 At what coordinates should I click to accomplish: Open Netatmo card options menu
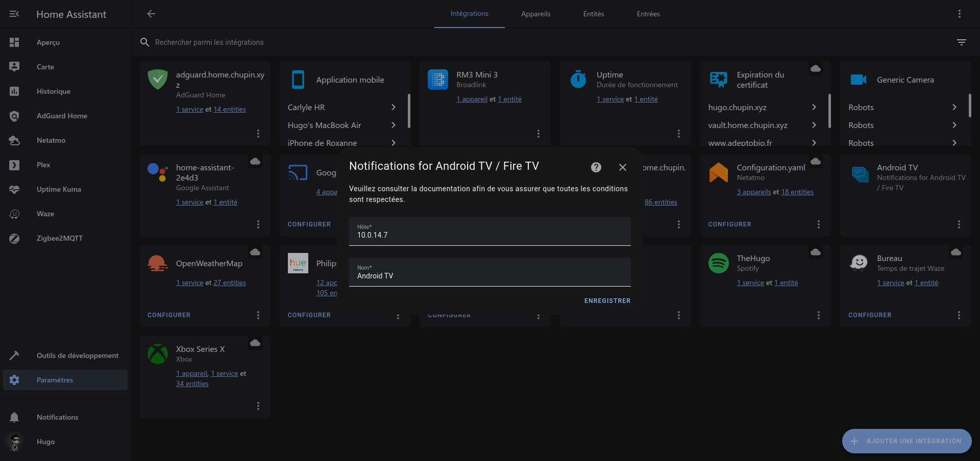coord(819,224)
